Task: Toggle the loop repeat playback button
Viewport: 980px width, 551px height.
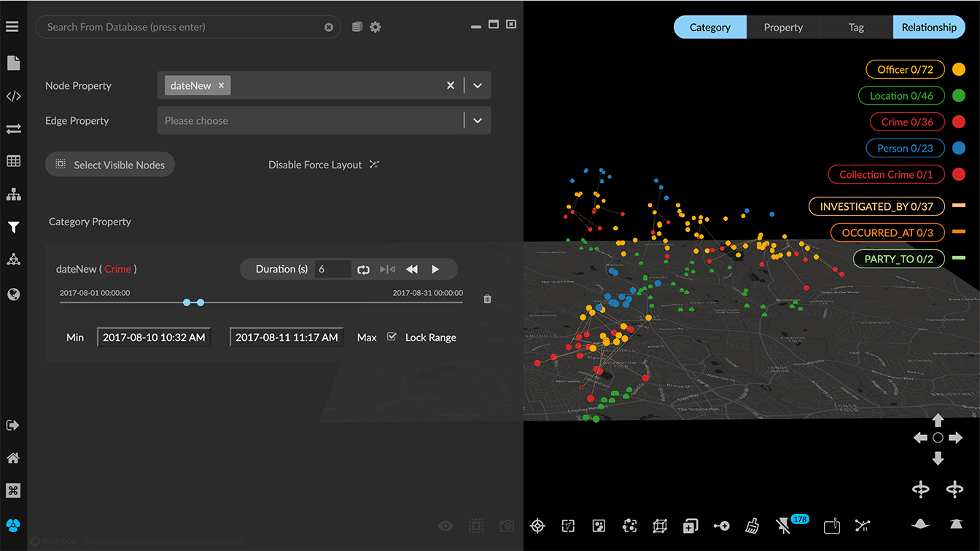Action: coord(363,270)
